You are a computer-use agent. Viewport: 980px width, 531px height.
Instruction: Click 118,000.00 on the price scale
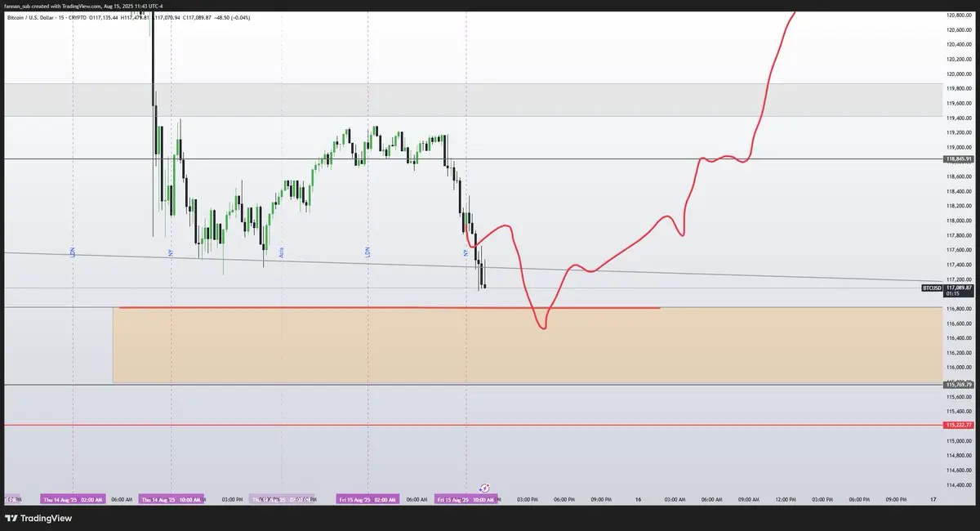point(959,221)
